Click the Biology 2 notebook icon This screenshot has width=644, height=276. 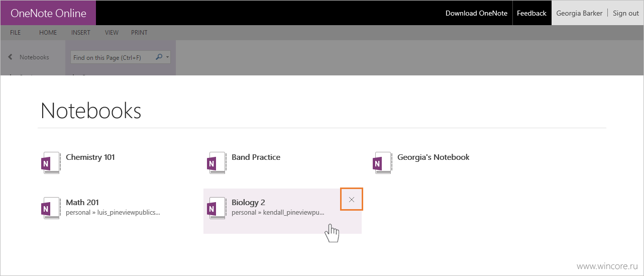click(217, 208)
